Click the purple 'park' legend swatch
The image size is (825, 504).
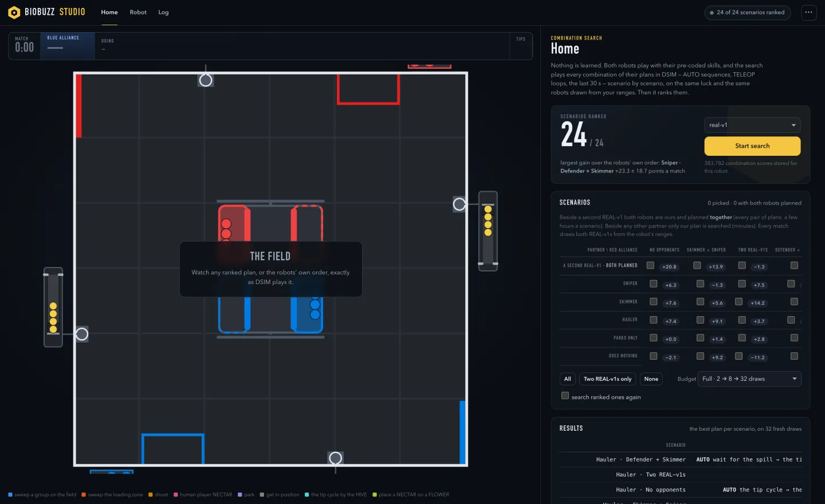240,495
